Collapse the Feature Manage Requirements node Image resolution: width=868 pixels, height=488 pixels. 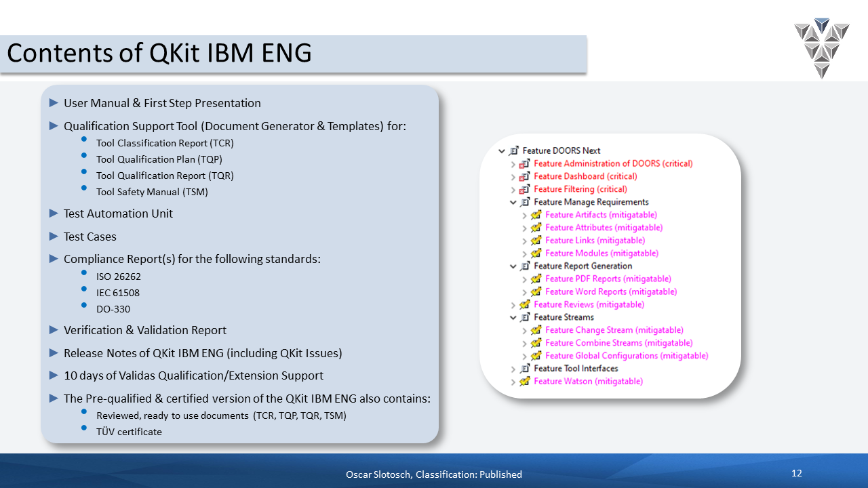click(513, 202)
